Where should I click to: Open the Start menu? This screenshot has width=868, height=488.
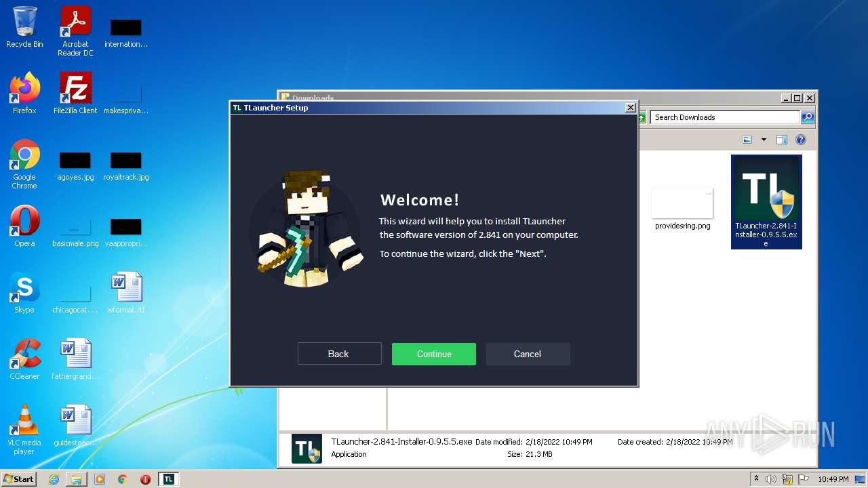point(19,479)
